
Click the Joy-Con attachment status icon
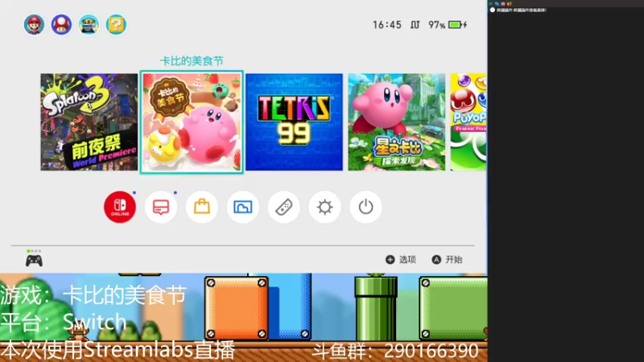click(x=415, y=25)
